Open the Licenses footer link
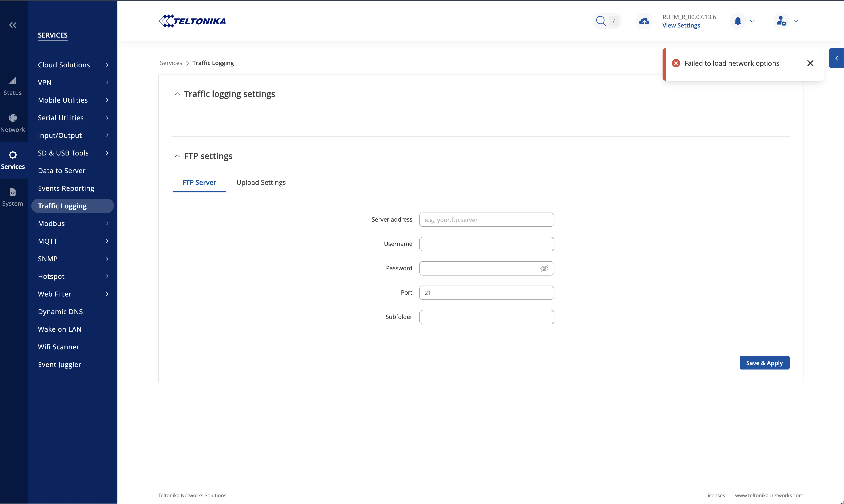This screenshot has width=844, height=504. 715,496
